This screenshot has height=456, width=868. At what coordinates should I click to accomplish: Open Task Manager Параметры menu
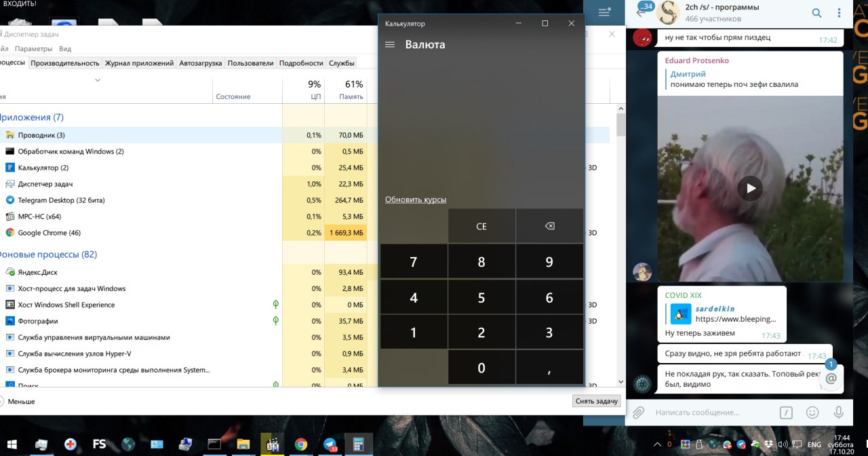pyautogui.click(x=33, y=49)
